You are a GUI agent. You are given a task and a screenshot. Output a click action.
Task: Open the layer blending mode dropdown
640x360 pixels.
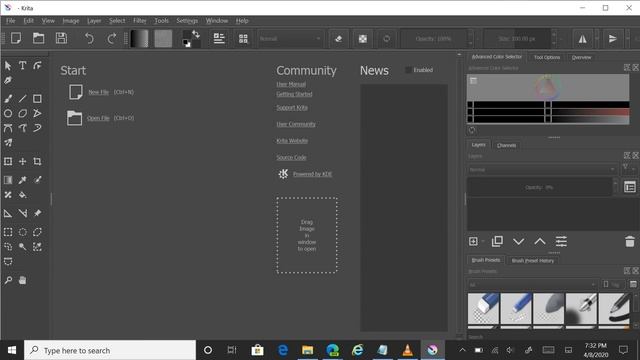pyautogui.click(x=542, y=169)
